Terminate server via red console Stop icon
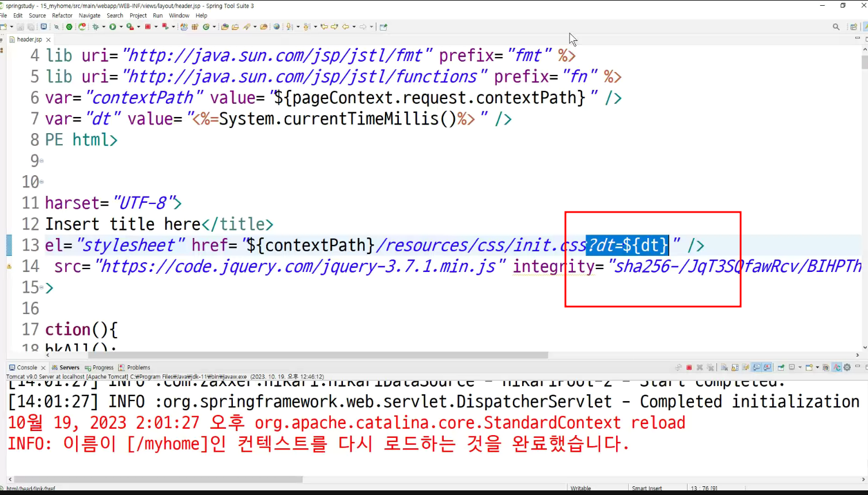This screenshot has height=495, width=868. 689,367
